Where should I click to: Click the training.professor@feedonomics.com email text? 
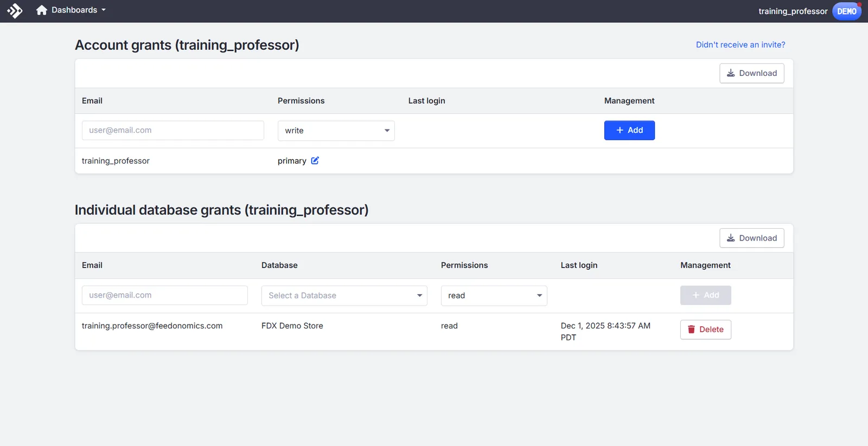pyautogui.click(x=152, y=326)
